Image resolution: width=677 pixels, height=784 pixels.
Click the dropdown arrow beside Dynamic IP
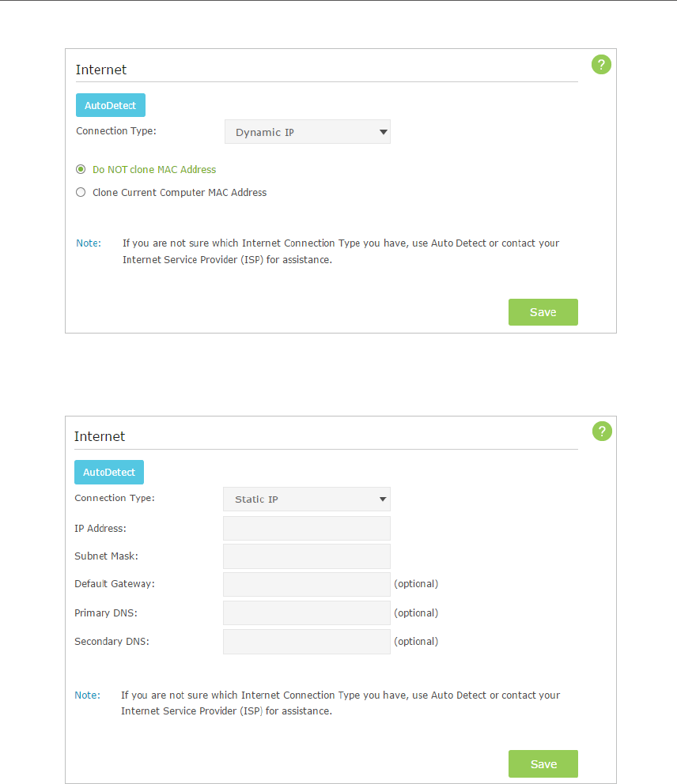(x=384, y=133)
